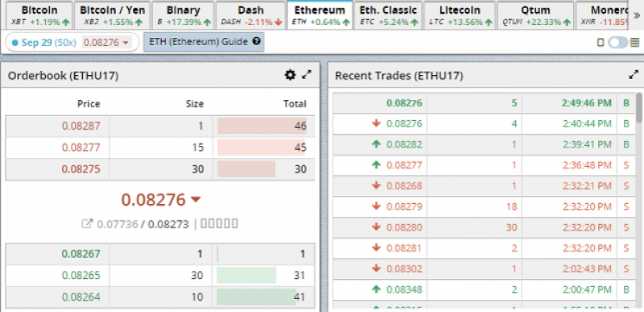Screen dimensions: 644x312
Task: Select the grid layout icon
Action: [634, 43]
